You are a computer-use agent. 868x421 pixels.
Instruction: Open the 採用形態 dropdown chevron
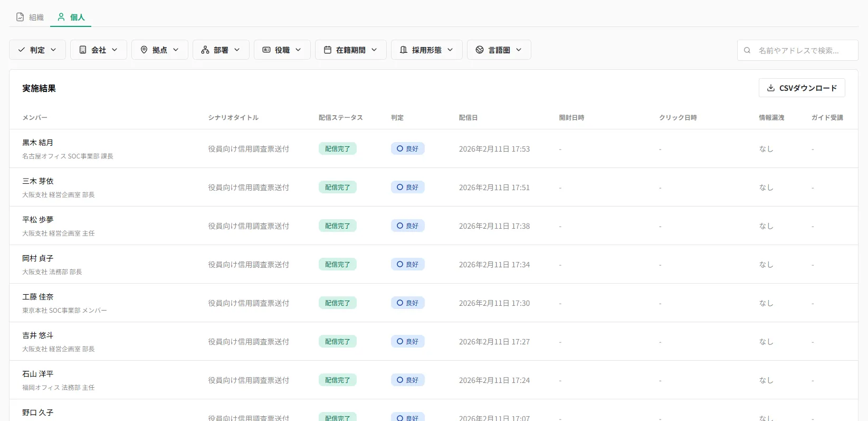click(450, 50)
